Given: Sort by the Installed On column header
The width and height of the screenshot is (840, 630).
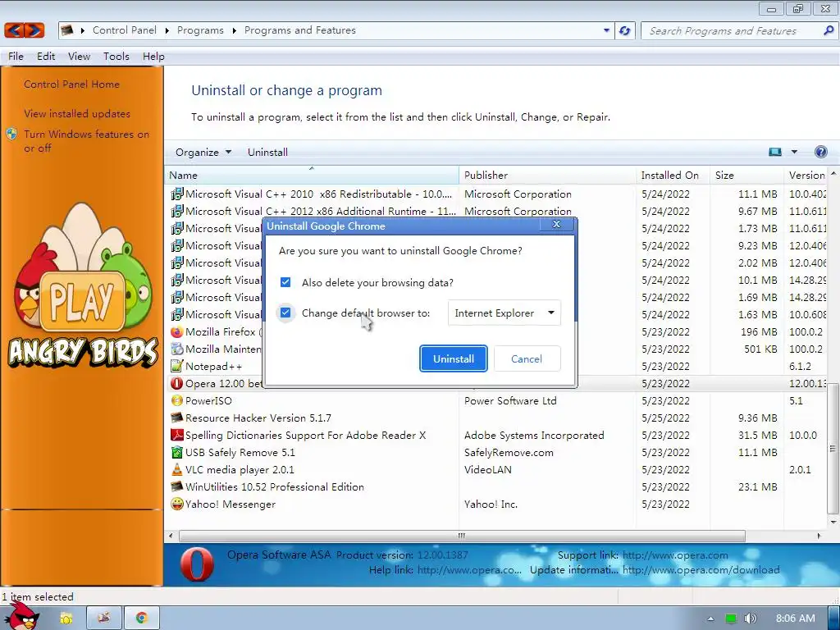Looking at the screenshot, I should tap(673, 176).
